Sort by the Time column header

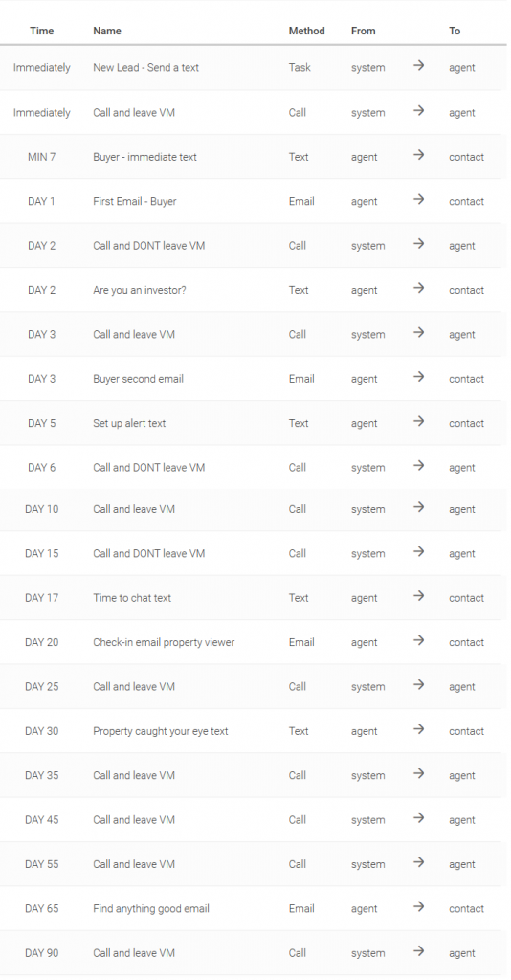[42, 31]
